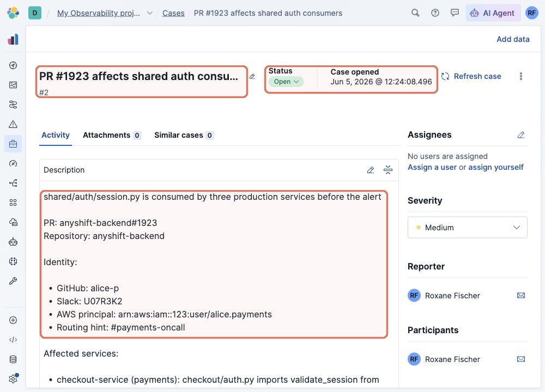Image resolution: width=545 pixels, height=392 pixels.
Task: Click Reporter's RF avatar
Action: [414, 296]
